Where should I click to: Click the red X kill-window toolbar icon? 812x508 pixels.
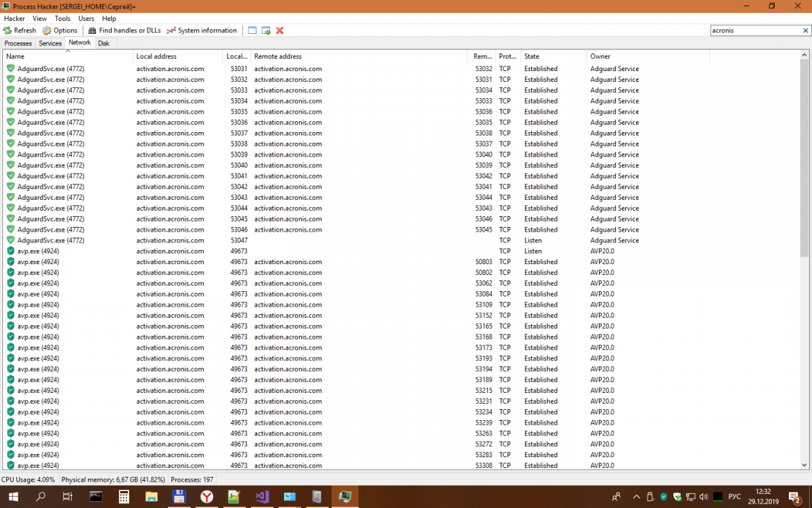coord(279,30)
